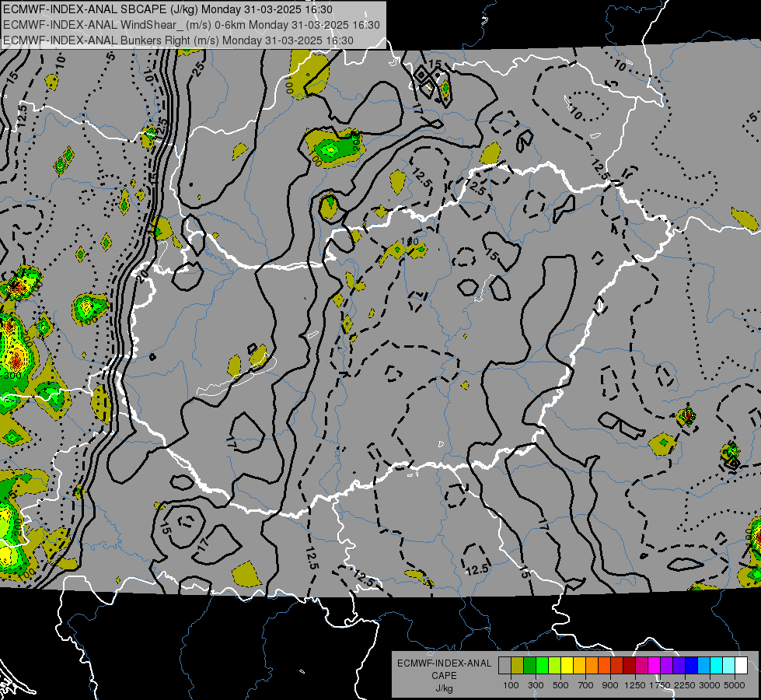761x700 pixels.
Task: Click the dark red legend swatch
Action: 629,665
